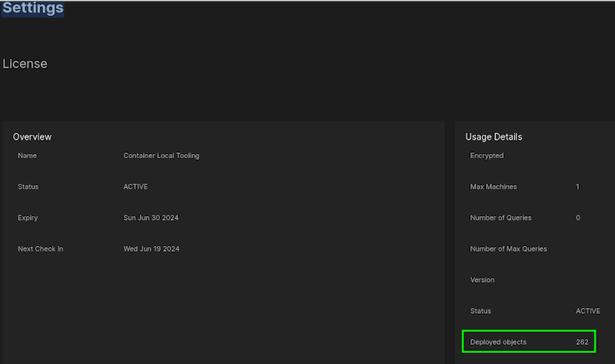
Task: Select the Deployed objects count 262
Action: (582, 342)
